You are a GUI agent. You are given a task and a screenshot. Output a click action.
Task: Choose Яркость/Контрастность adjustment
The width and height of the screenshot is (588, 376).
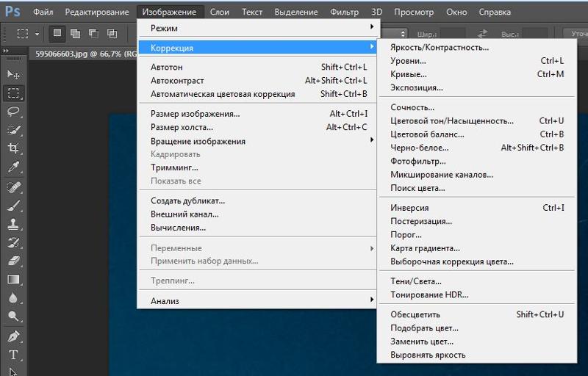tap(477, 48)
